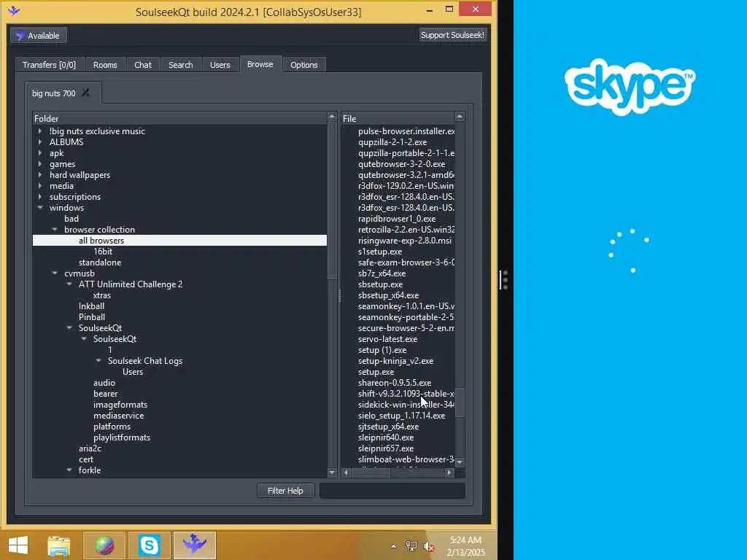Select file setup-kninja_v2.exe
This screenshot has height=560, width=747.
coord(396,361)
